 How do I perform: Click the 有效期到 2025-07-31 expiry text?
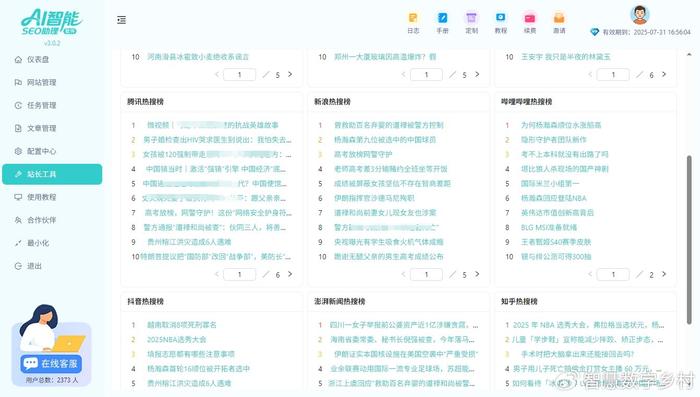646,32
